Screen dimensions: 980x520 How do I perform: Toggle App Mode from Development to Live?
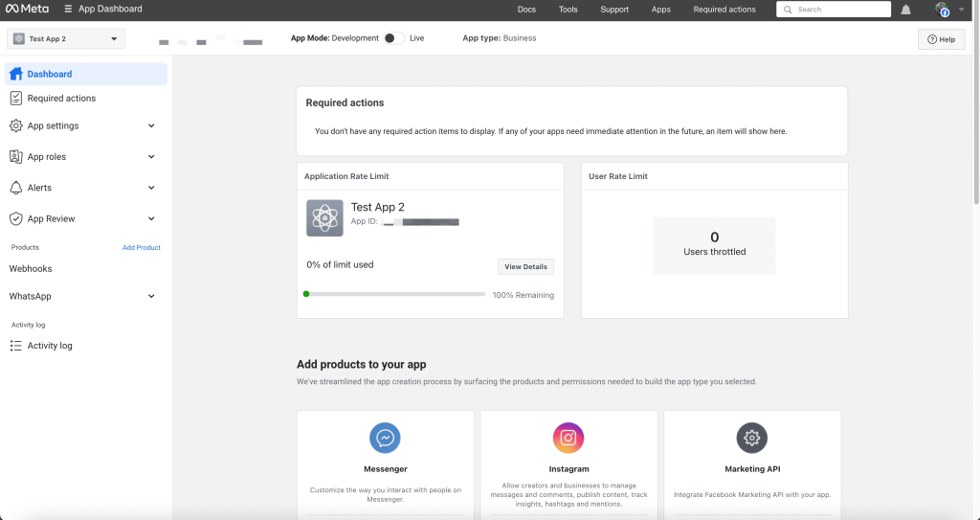pos(392,38)
